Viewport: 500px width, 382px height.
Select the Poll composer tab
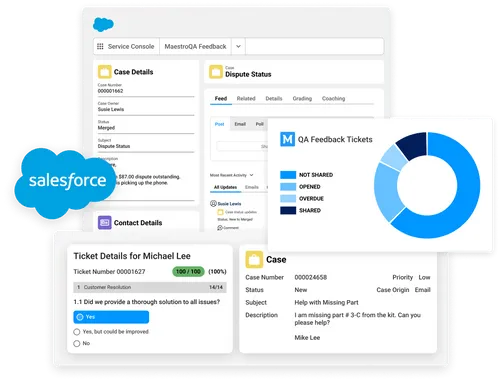[x=259, y=124]
